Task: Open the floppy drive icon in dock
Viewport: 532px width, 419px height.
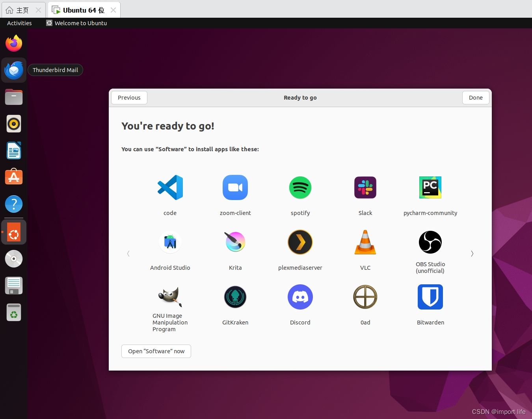Action: click(x=14, y=286)
